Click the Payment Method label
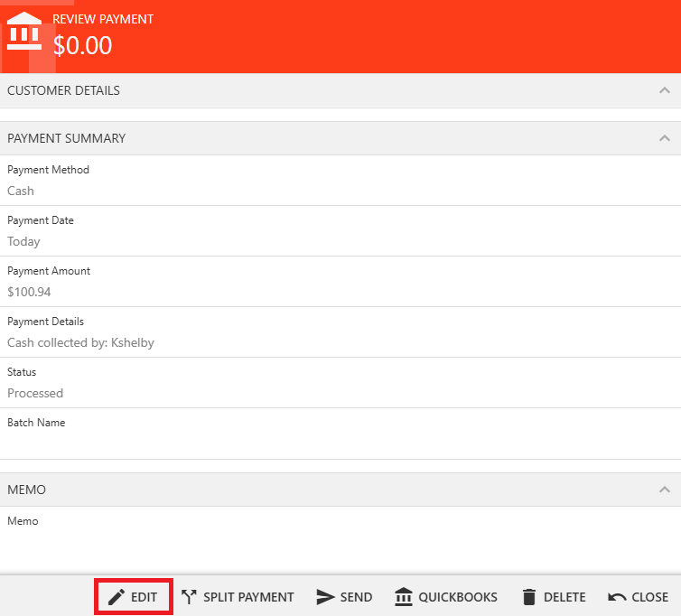The width and height of the screenshot is (681, 616). [48, 170]
